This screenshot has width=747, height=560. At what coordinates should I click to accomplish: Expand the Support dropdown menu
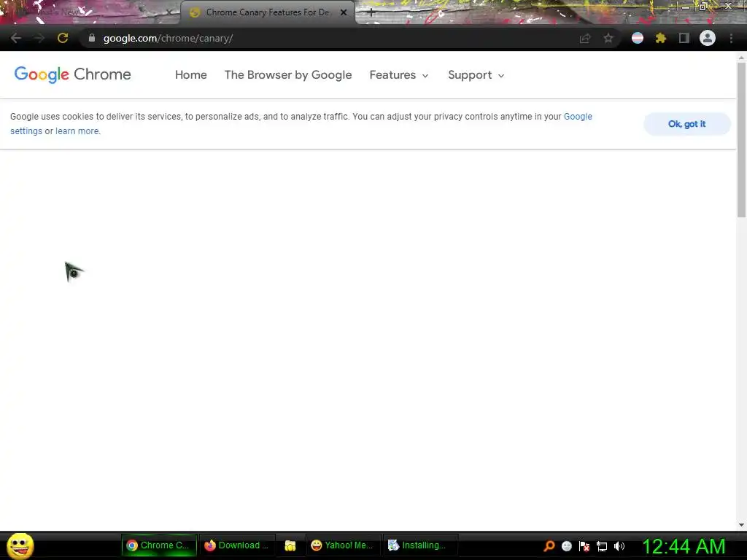click(x=476, y=75)
